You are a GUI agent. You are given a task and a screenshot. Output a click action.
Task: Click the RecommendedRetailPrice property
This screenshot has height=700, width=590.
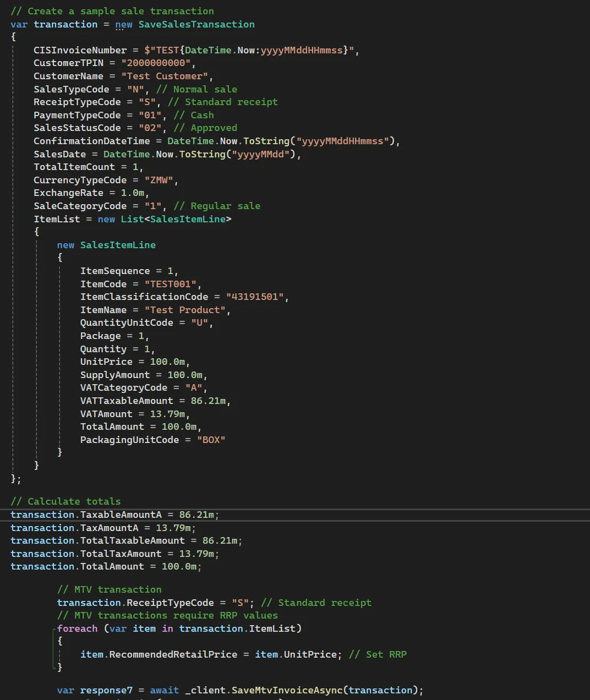173,654
